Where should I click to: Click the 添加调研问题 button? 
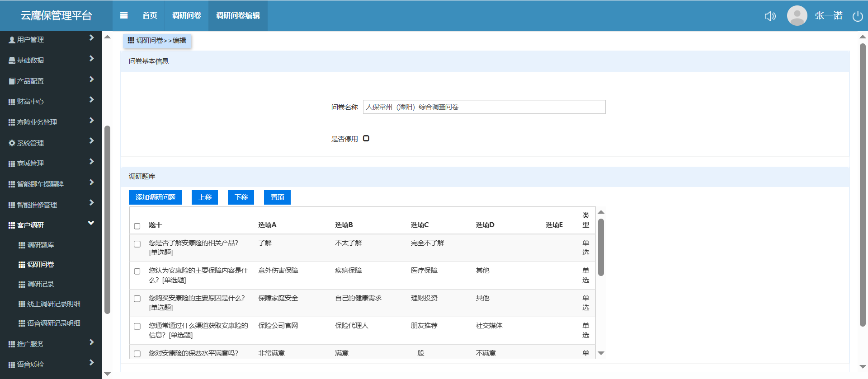coord(155,197)
